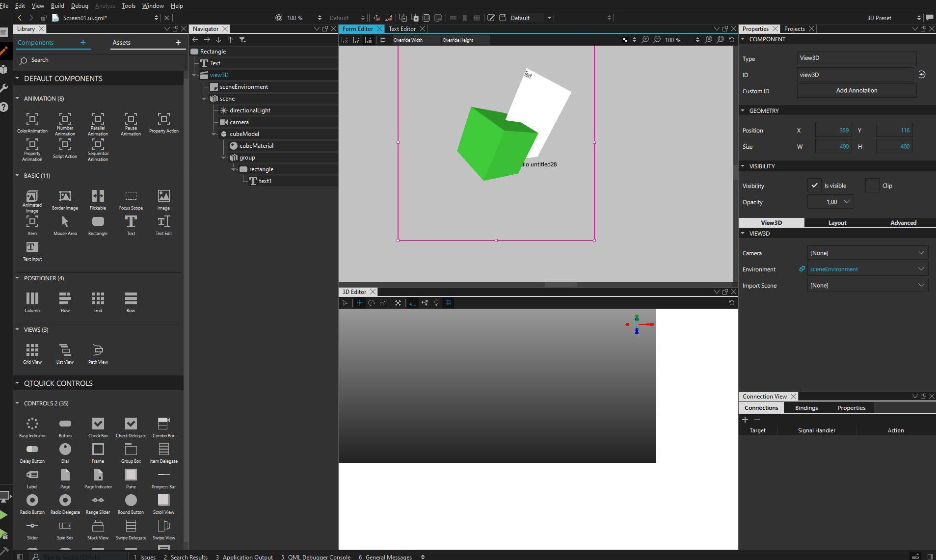
Task: Select the Busy Indicator control icon
Action: 32,424
